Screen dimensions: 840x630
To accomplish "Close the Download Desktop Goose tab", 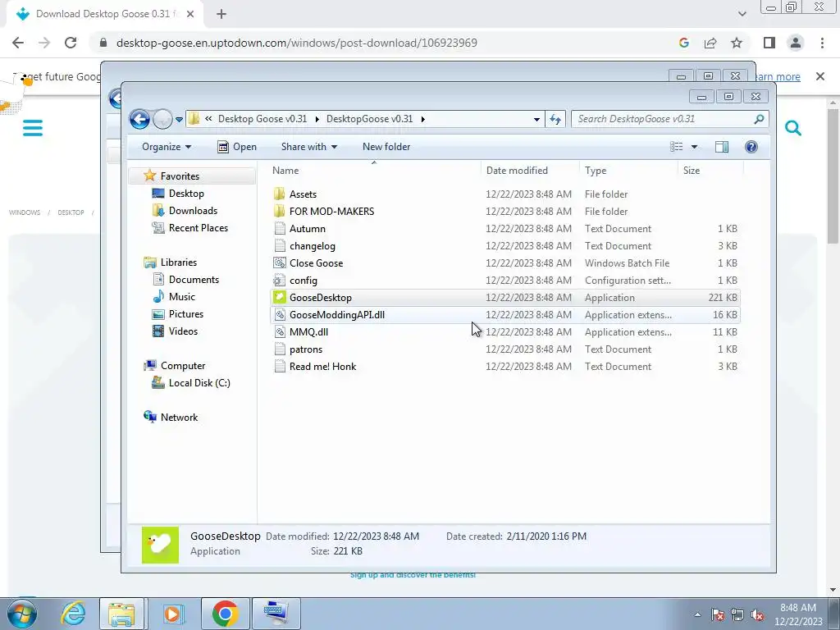I will tap(190, 15).
